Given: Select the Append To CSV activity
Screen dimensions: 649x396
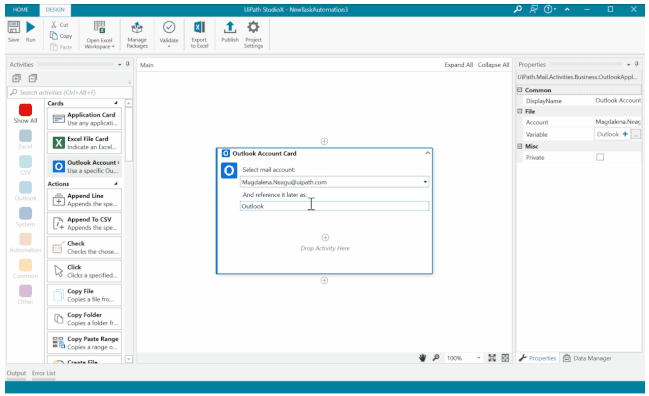Looking at the screenshot, I should [84, 223].
